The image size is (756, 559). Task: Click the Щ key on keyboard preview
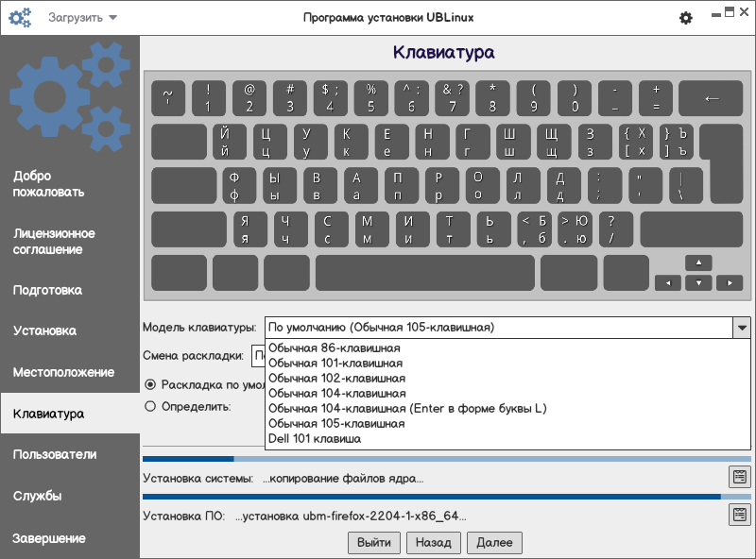[554, 142]
